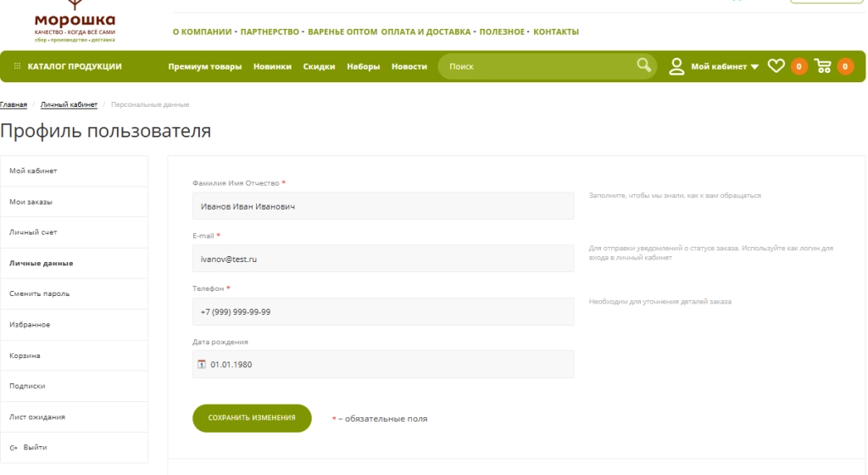Click the Телефон input field
Image resolution: width=868 pixels, height=475 pixels.
(x=383, y=311)
